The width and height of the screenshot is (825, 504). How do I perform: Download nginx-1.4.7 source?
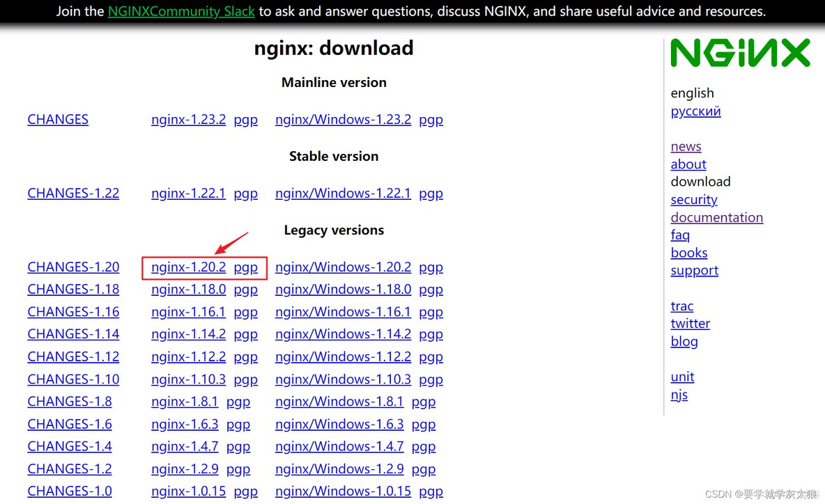185,446
